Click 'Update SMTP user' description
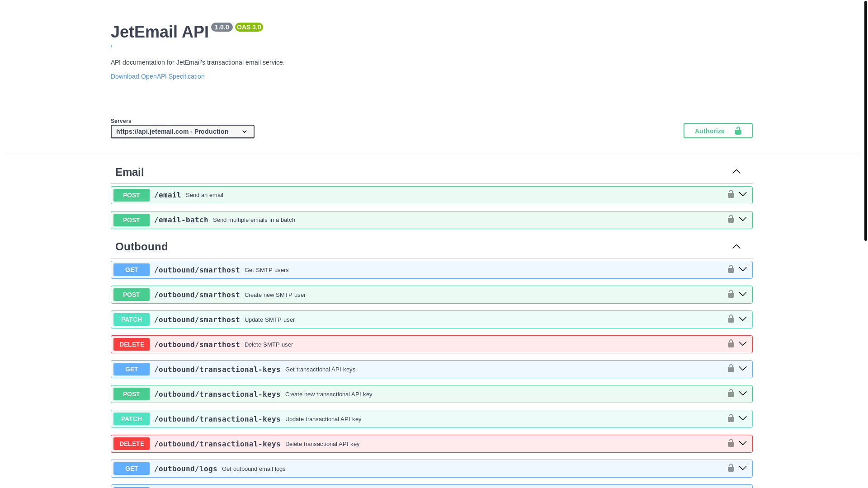 tap(270, 320)
